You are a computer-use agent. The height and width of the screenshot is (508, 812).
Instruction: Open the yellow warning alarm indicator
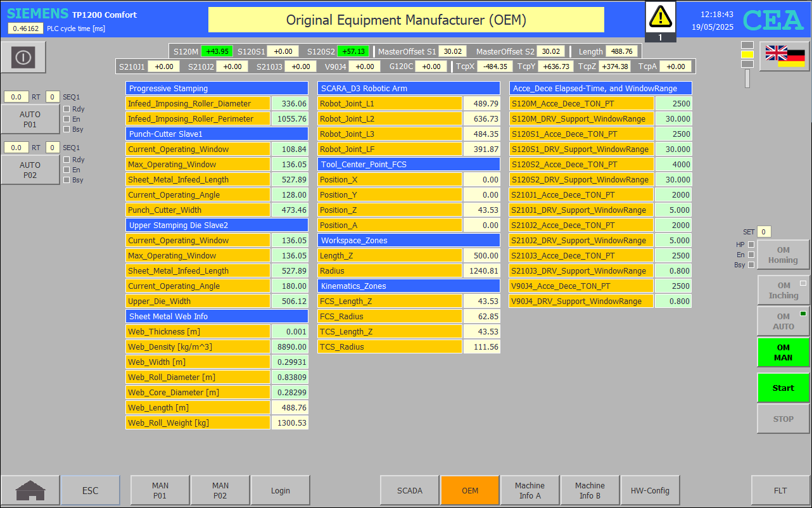coord(661,16)
